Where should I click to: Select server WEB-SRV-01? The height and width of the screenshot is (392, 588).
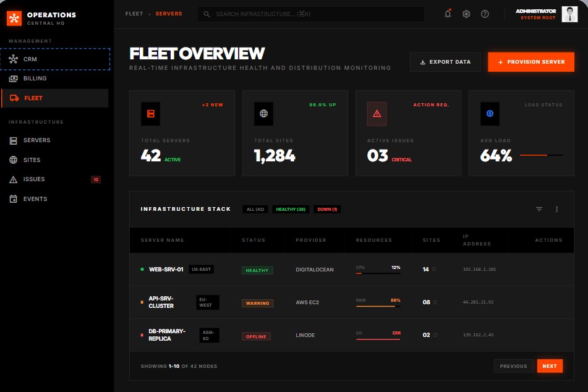click(166, 270)
